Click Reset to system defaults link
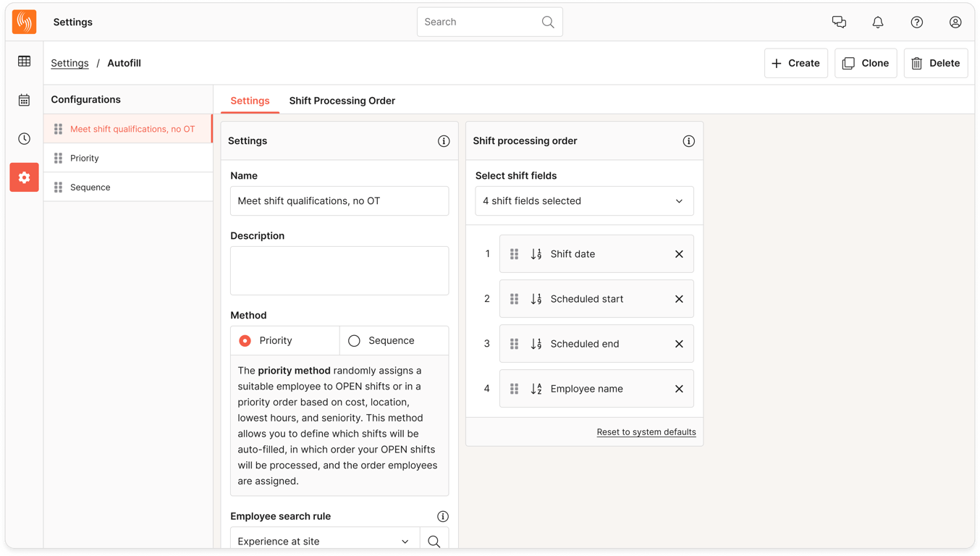 (646, 432)
